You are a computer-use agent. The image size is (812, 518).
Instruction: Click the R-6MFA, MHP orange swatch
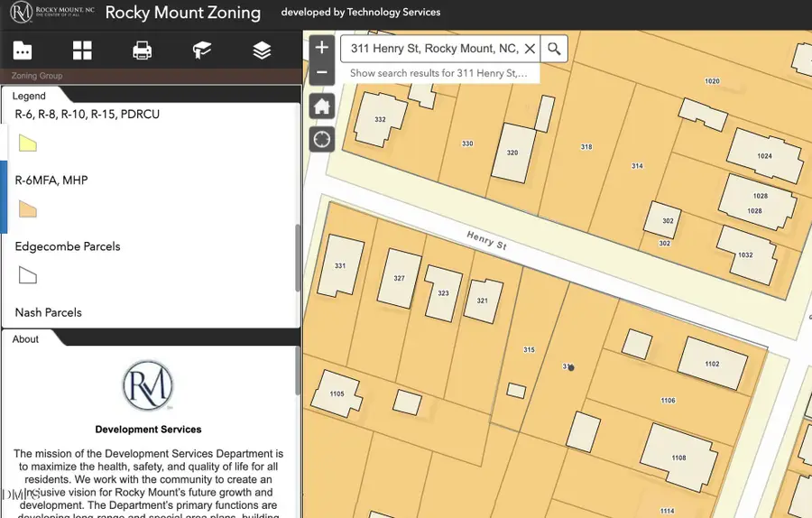point(27,208)
